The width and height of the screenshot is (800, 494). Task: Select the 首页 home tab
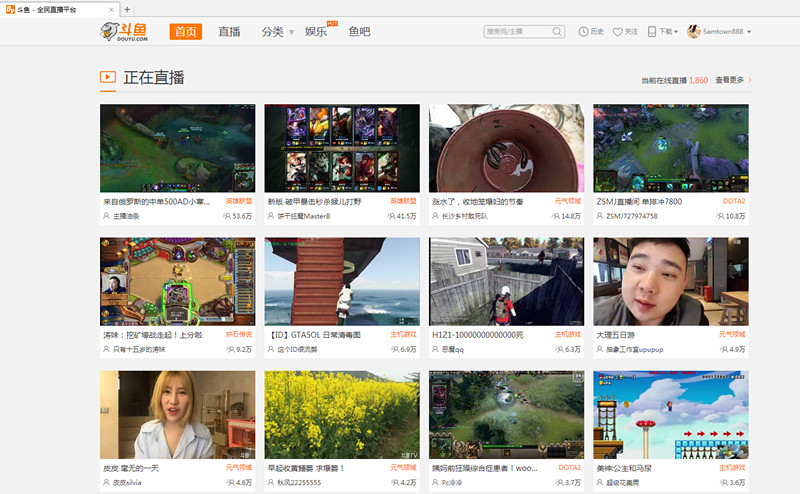click(x=186, y=32)
